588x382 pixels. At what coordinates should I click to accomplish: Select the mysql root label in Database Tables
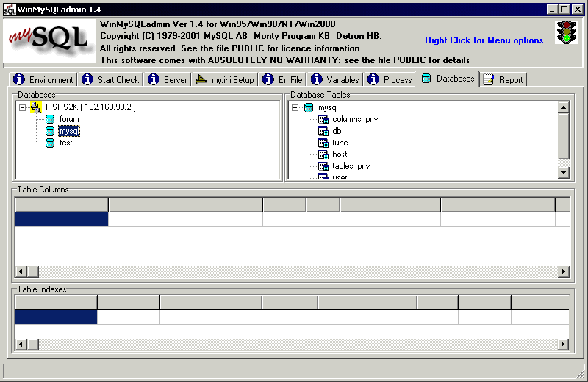pyautogui.click(x=328, y=107)
